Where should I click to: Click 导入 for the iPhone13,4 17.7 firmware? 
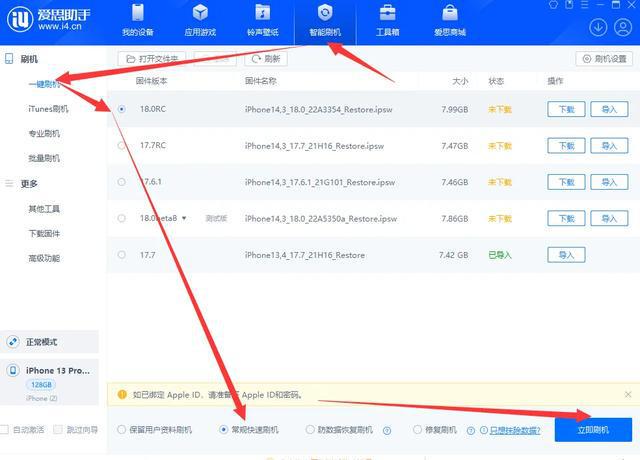point(566,255)
